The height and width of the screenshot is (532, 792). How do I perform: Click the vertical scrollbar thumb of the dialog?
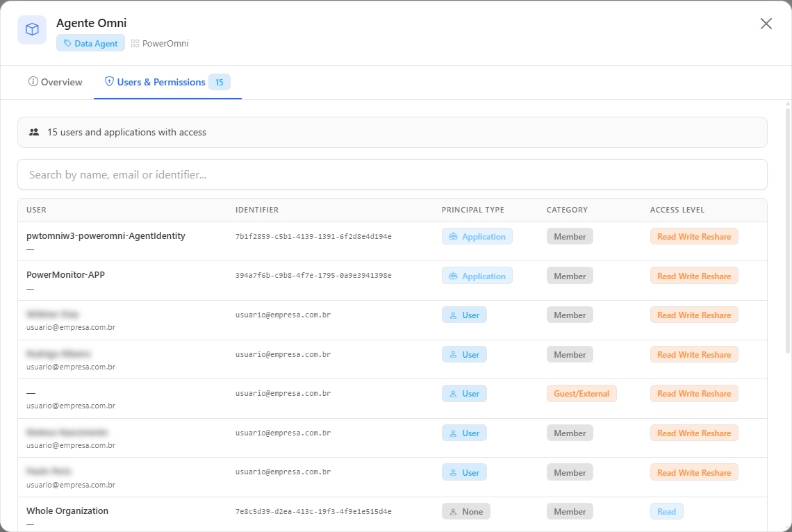787,230
